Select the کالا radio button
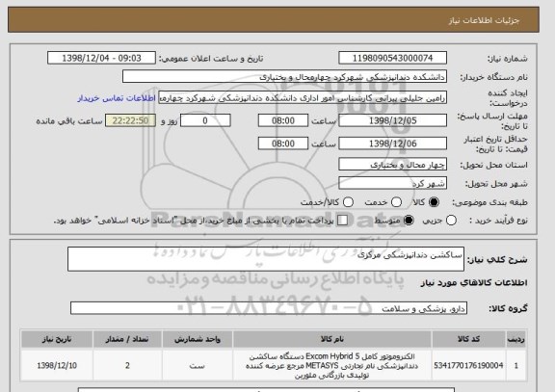 (x=434, y=202)
